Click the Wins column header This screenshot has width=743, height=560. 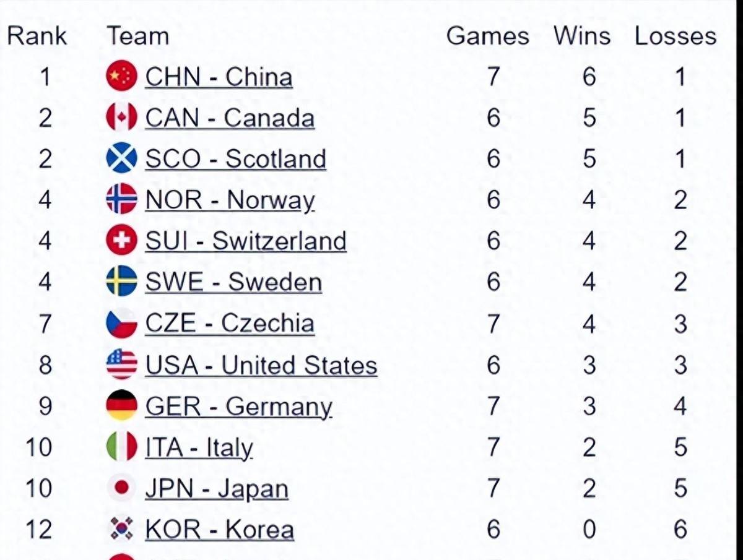[581, 35]
